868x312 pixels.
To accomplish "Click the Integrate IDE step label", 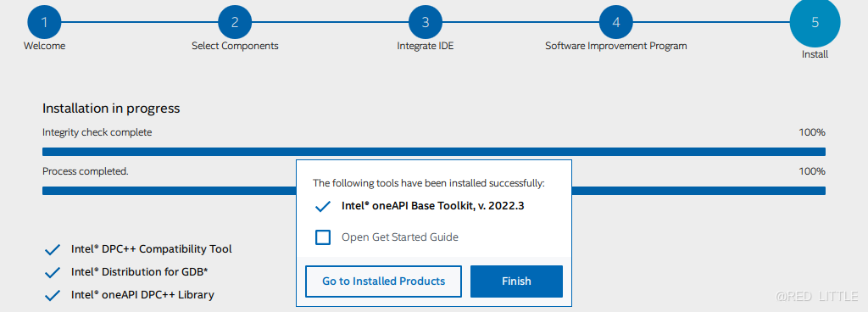I will (426, 46).
